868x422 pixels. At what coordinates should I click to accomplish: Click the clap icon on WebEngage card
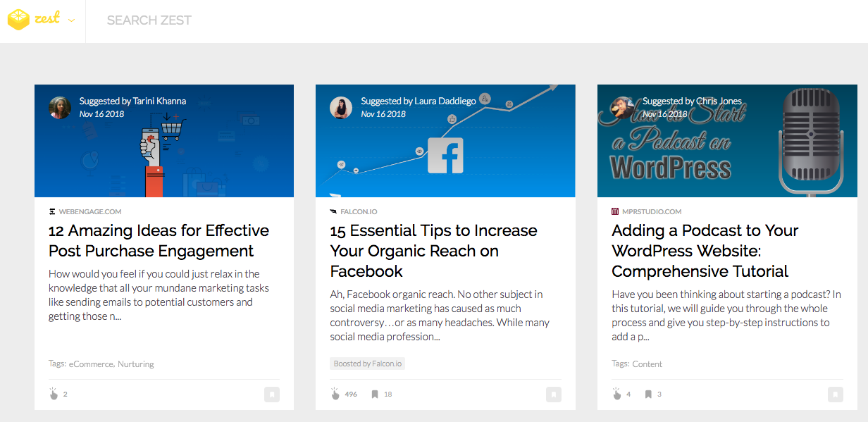pos(54,394)
